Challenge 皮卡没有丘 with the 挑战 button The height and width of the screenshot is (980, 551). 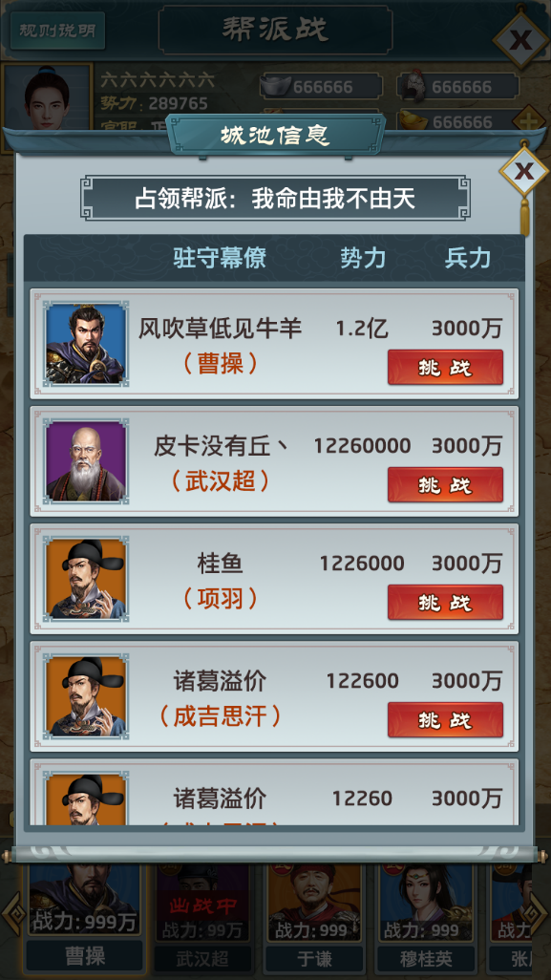click(x=445, y=485)
